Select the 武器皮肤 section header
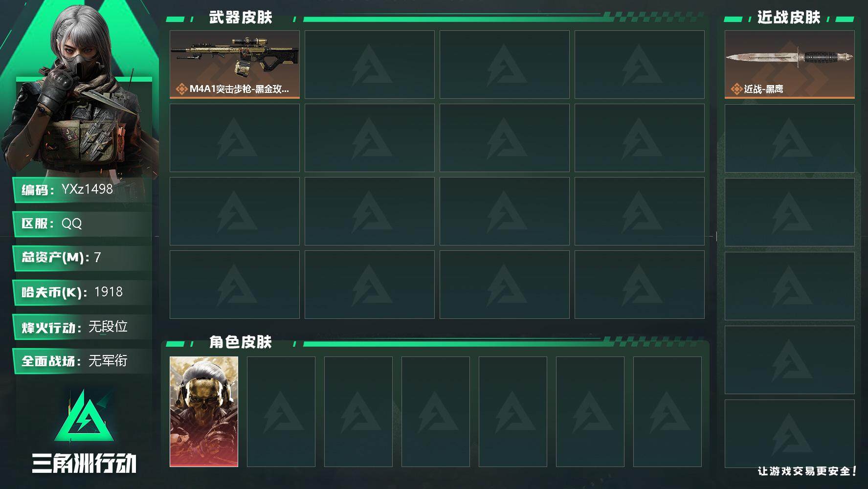 pyautogui.click(x=241, y=18)
